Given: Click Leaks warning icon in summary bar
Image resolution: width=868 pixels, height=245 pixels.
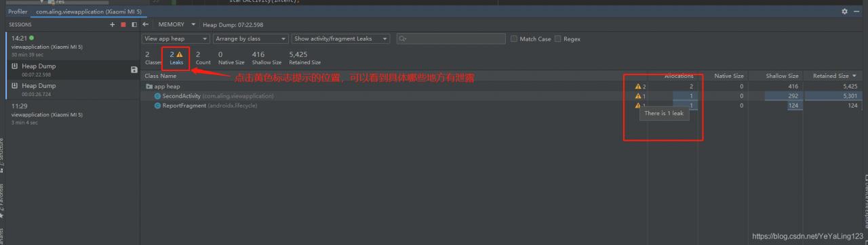Looking at the screenshot, I should pos(180,54).
